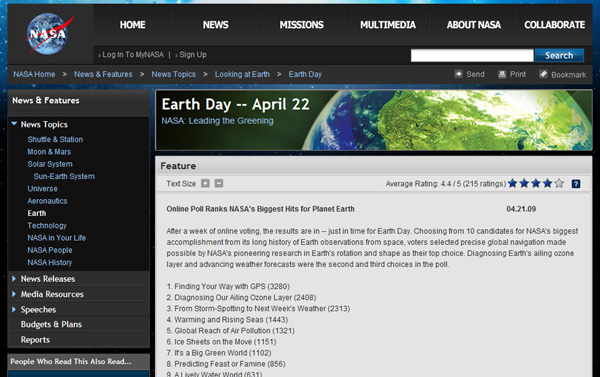Click the Send envelope icon
The image size is (600, 377).
coord(458,74)
